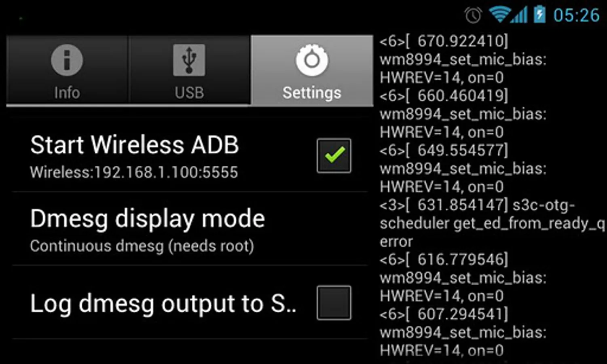
Task: Uncheck the Start Wireless ADB checkbox
Action: 334,156
